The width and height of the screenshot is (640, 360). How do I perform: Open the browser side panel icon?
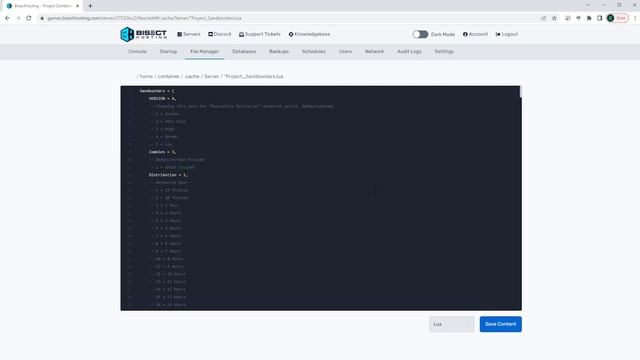(600, 18)
